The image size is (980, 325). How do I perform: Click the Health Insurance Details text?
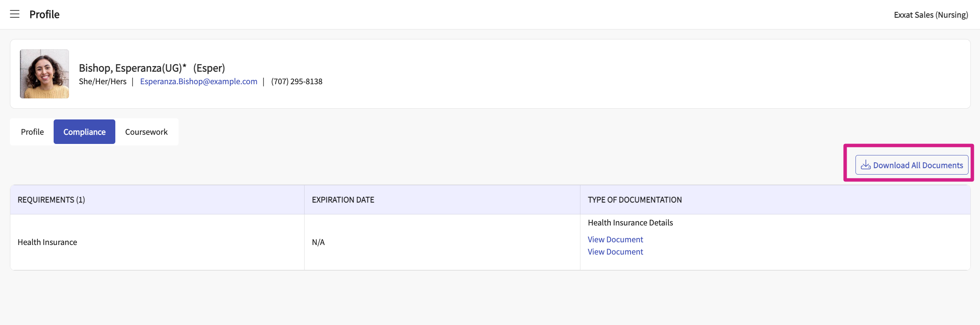point(630,223)
